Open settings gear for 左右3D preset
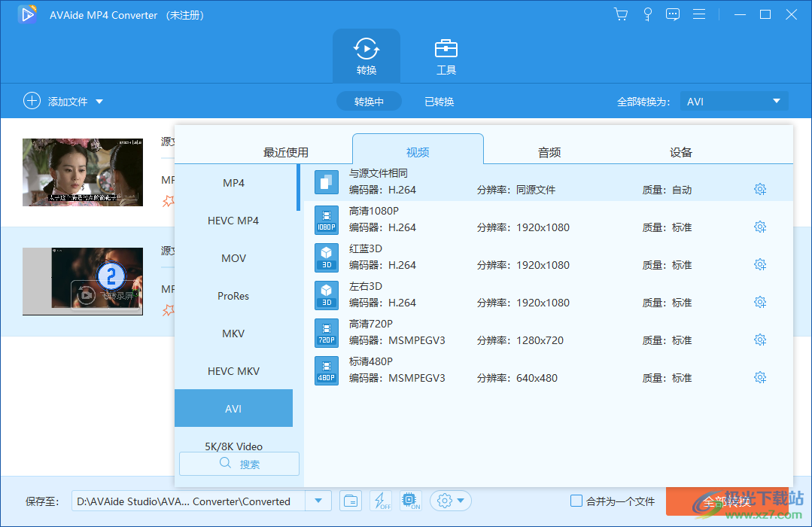 (x=759, y=302)
